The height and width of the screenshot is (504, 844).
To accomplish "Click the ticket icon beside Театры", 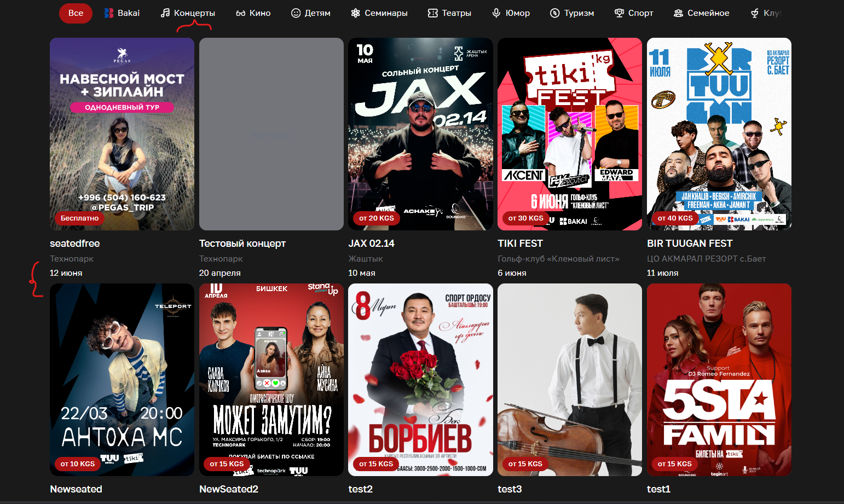I will (432, 13).
